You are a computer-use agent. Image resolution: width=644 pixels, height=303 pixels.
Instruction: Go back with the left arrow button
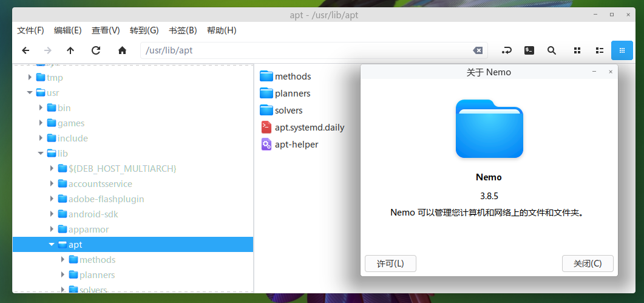point(25,50)
